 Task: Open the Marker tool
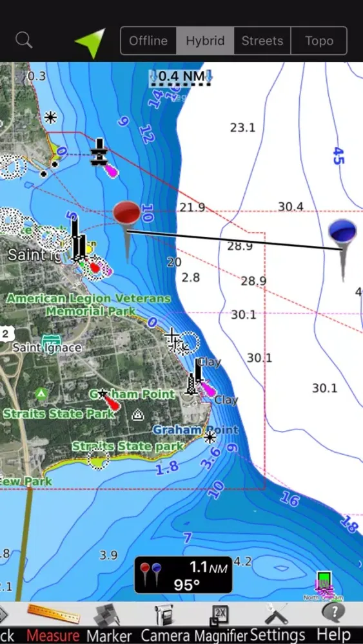point(110,623)
